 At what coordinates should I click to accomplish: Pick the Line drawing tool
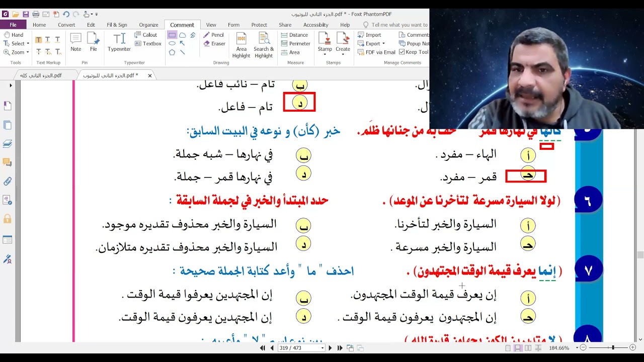[183, 52]
